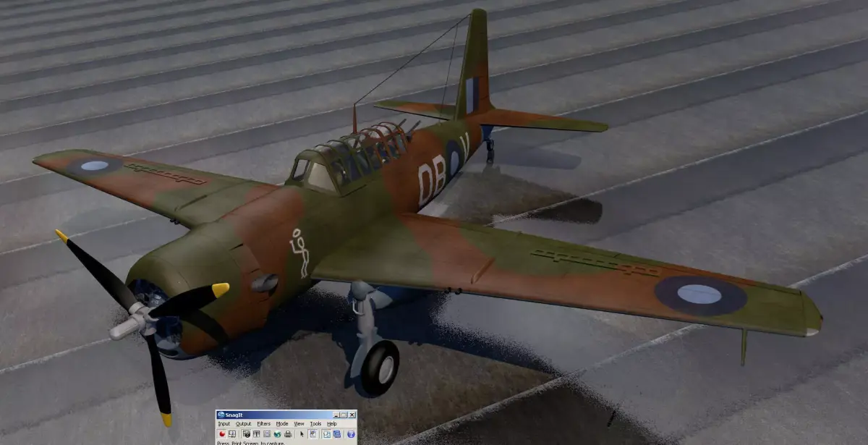The width and height of the screenshot is (868, 445).
Task: Open the Tools menu in SnagIt
Action: (315, 424)
